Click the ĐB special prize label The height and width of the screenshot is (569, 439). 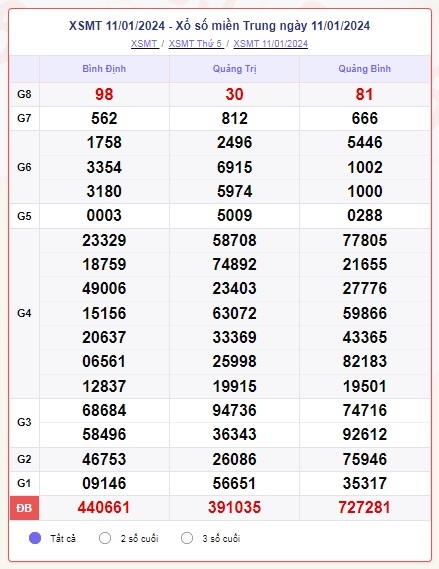(24, 508)
